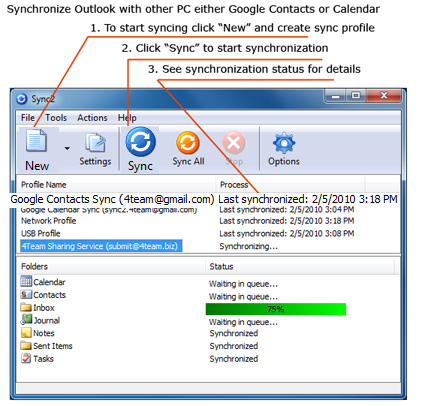The width and height of the screenshot is (428, 406).
Task: Open the File menu
Action: pos(28,118)
